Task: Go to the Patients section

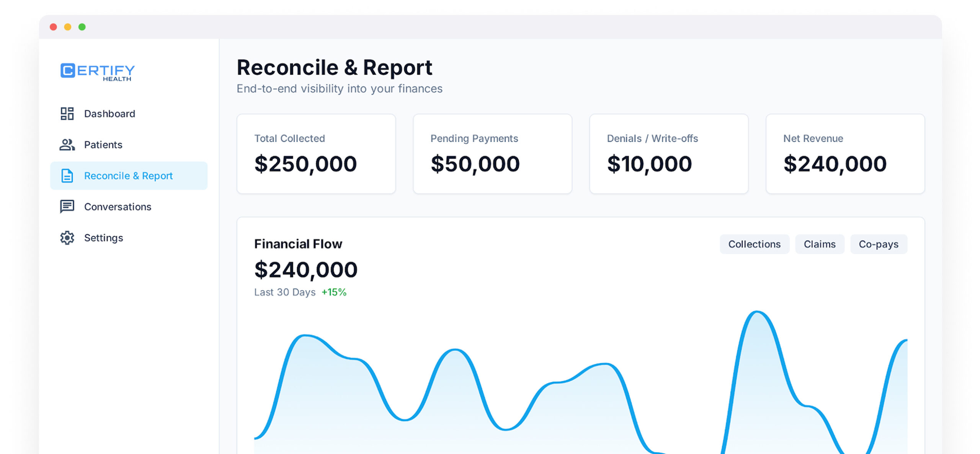Action: (x=103, y=145)
